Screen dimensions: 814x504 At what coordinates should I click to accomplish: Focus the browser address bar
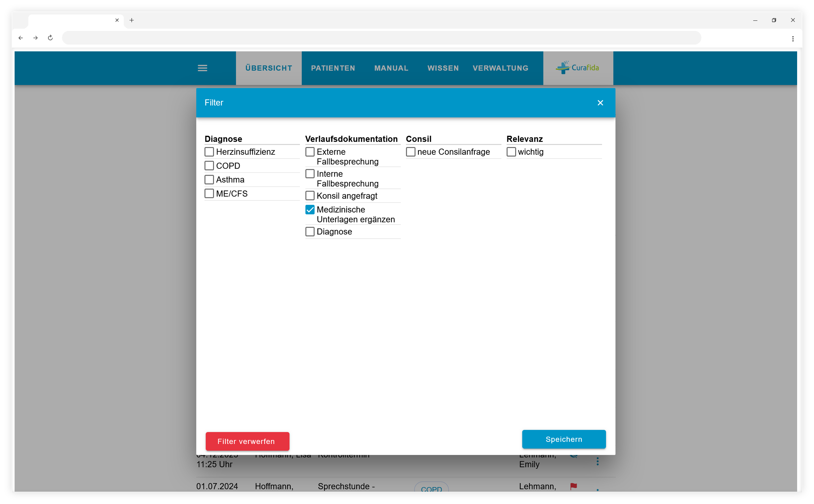381,38
